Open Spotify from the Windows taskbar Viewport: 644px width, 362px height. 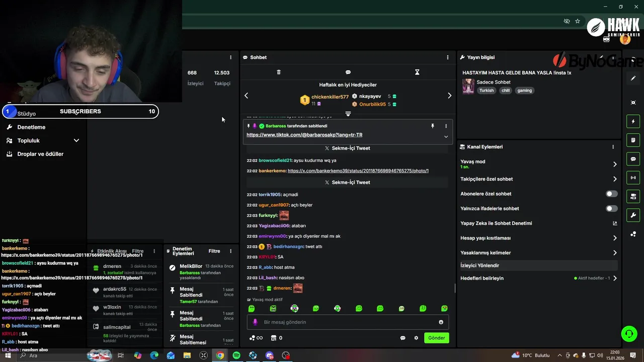pyautogui.click(x=236, y=355)
